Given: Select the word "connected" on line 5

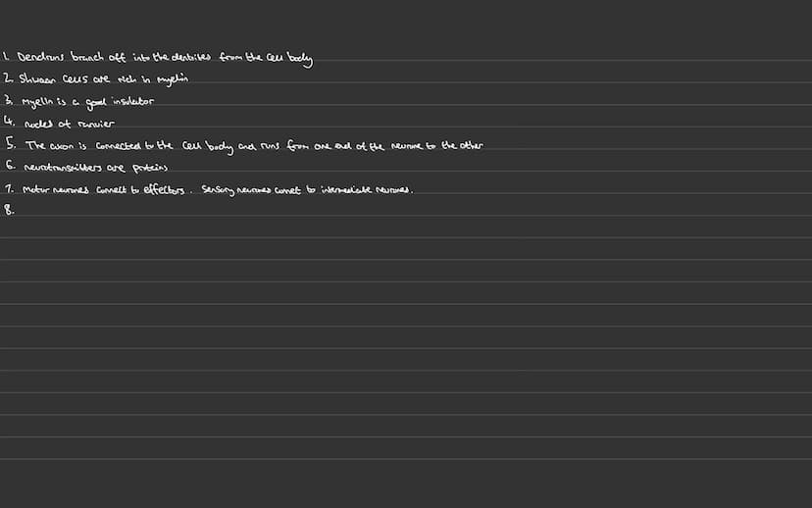Looking at the screenshot, I should point(119,146).
